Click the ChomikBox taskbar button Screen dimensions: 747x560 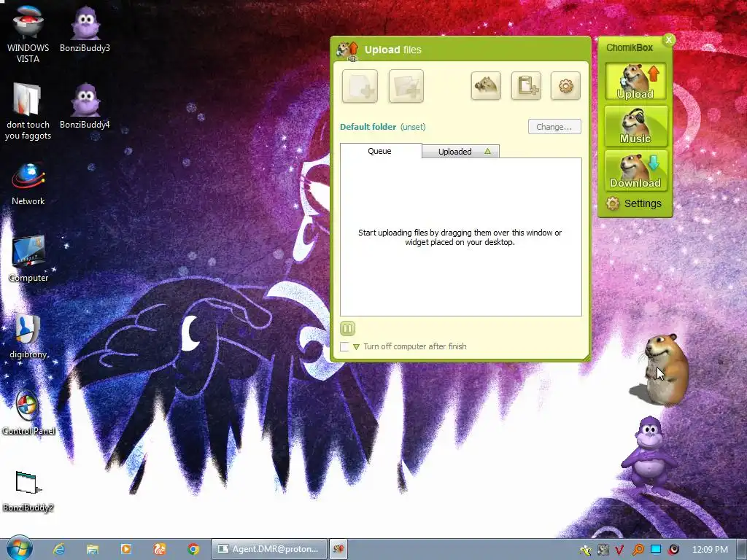(338, 549)
